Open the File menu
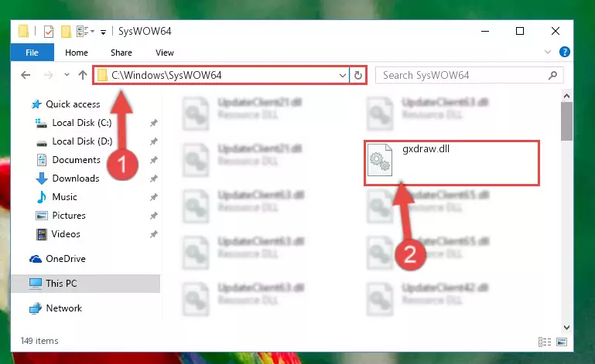 [32, 53]
